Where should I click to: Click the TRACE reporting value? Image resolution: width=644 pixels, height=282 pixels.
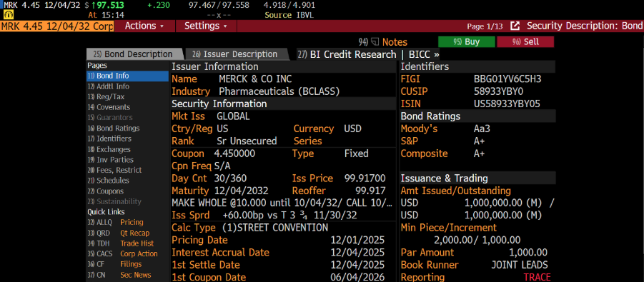[537, 277]
